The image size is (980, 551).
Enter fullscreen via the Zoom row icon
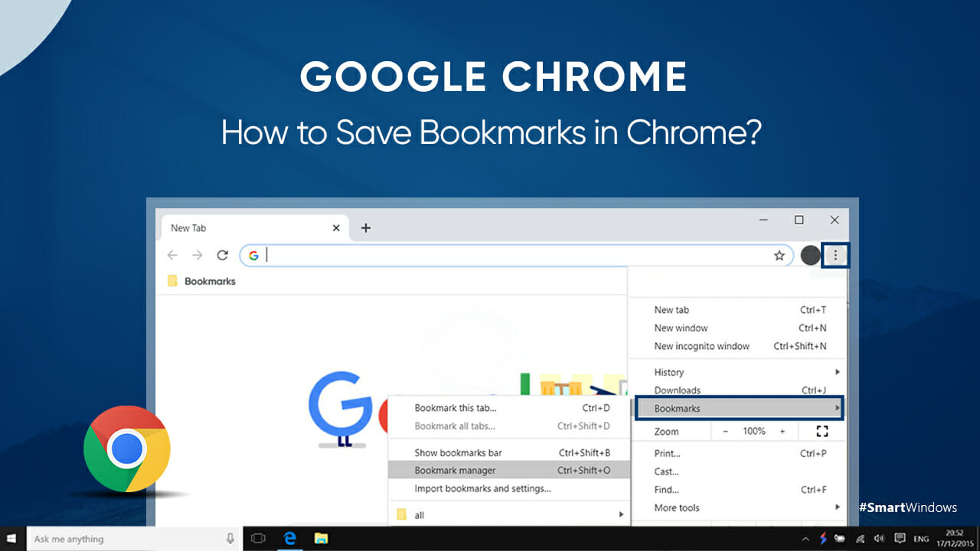(822, 431)
